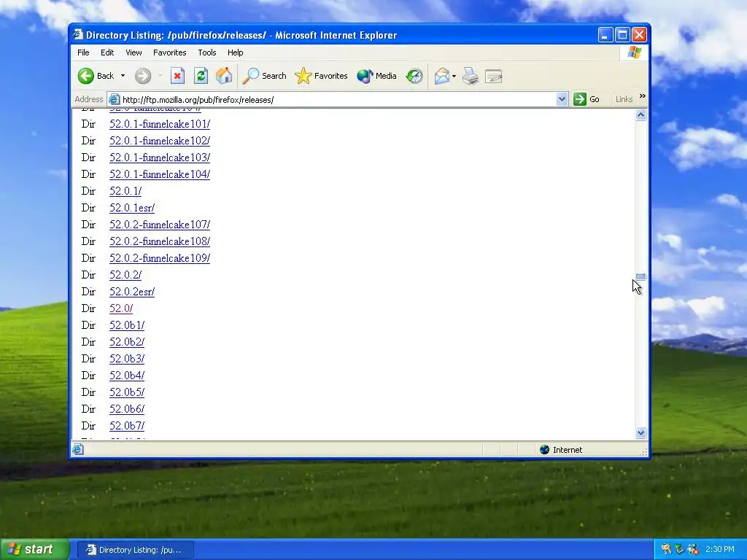
Task: Click the Internet zone status indicator
Action: (x=561, y=449)
